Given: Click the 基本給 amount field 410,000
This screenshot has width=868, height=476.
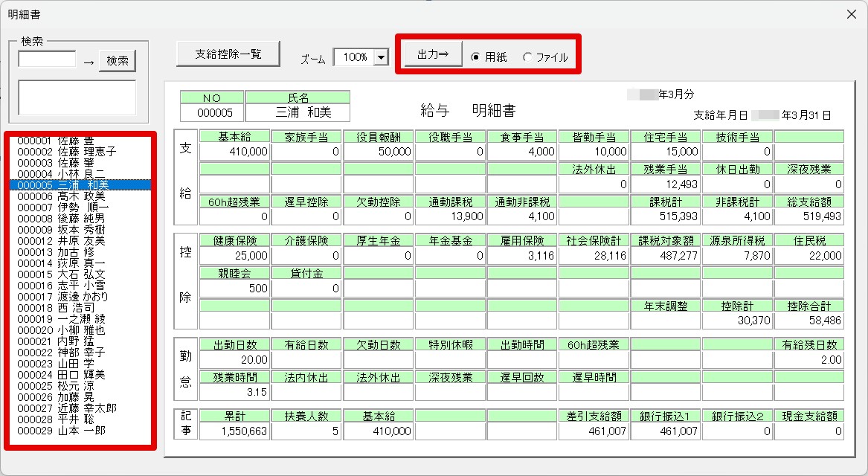Looking at the screenshot, I should click(234, 152).
